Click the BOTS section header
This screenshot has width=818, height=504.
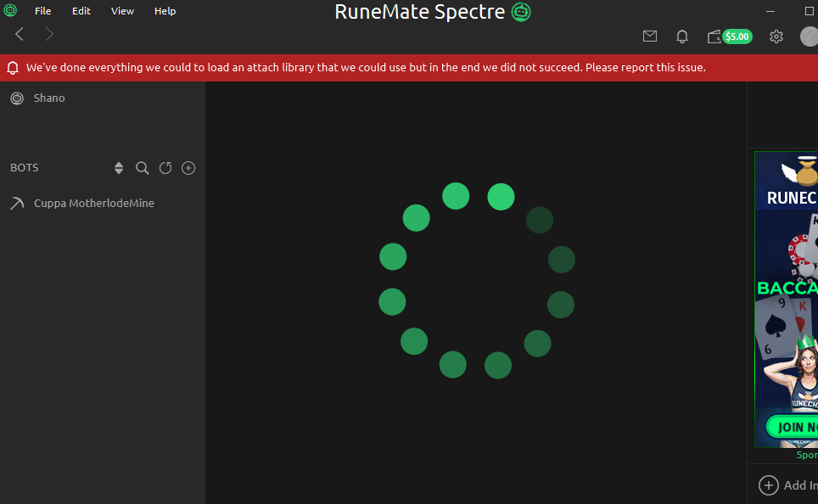(x=25, y=168)
